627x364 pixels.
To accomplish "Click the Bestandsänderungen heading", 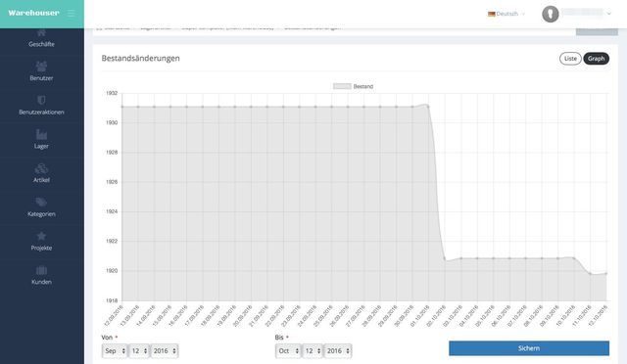I will 141,59.
